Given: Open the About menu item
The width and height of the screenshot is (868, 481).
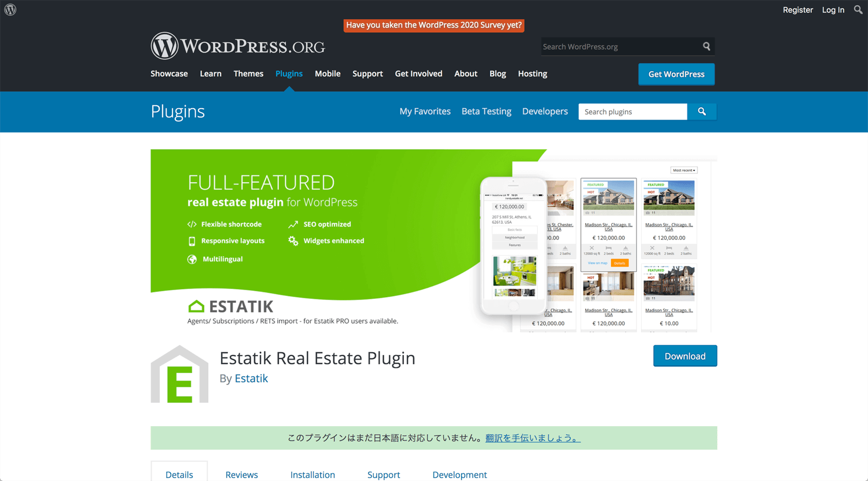Looking at the screenshot, I should (466, 74).
